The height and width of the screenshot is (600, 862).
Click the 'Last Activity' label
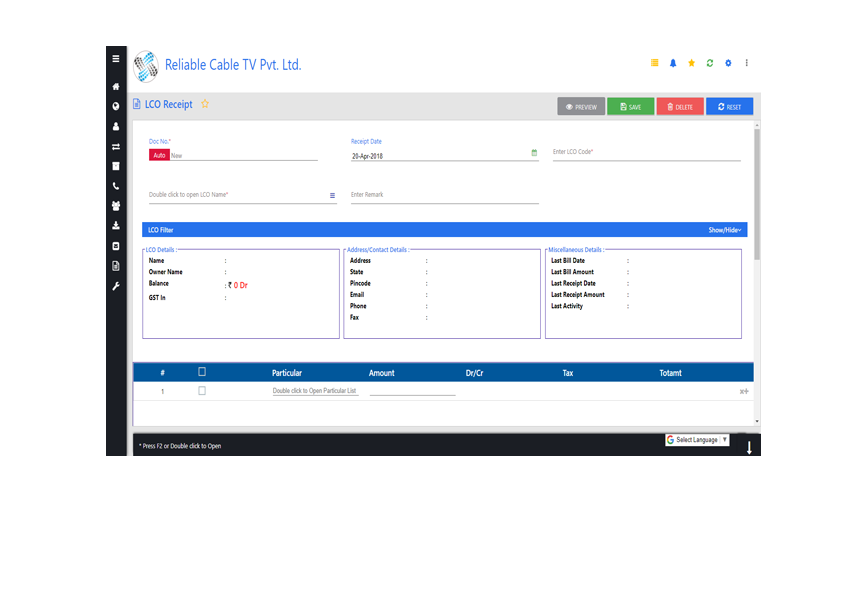pos(567,306)
